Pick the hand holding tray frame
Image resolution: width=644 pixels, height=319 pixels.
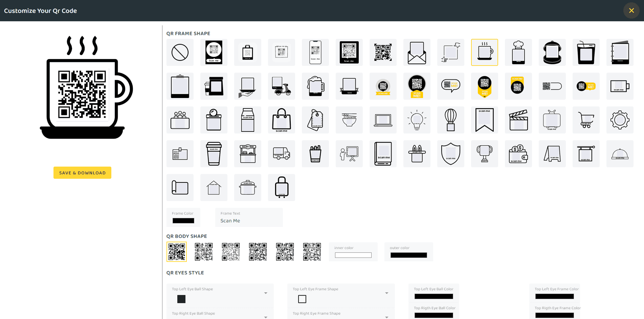pos(248,86)
